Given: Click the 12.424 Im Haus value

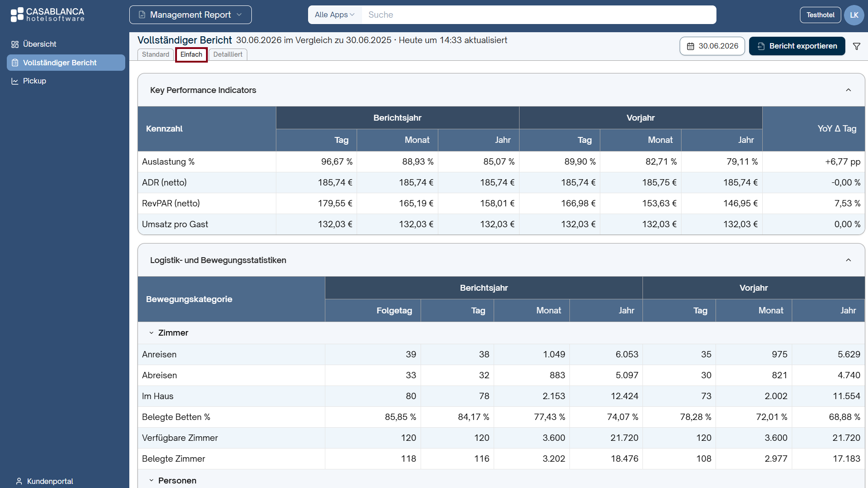Looking at the screenshot, I should tap(624, 396).
